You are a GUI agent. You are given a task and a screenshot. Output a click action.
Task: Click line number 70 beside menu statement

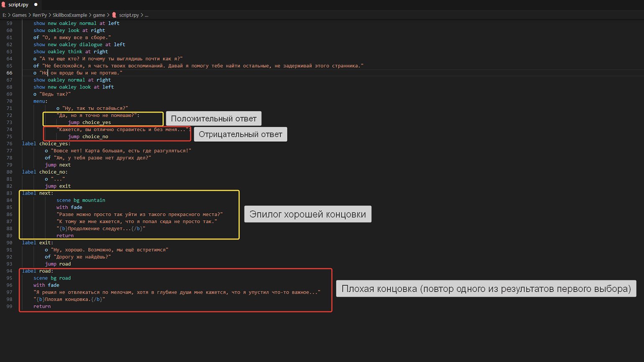pyautogui.click(x=9, y=101)
